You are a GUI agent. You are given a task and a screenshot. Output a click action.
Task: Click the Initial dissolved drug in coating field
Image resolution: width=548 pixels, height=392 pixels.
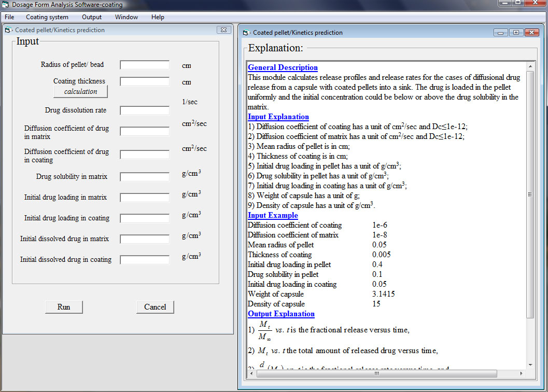pos(145,260)
